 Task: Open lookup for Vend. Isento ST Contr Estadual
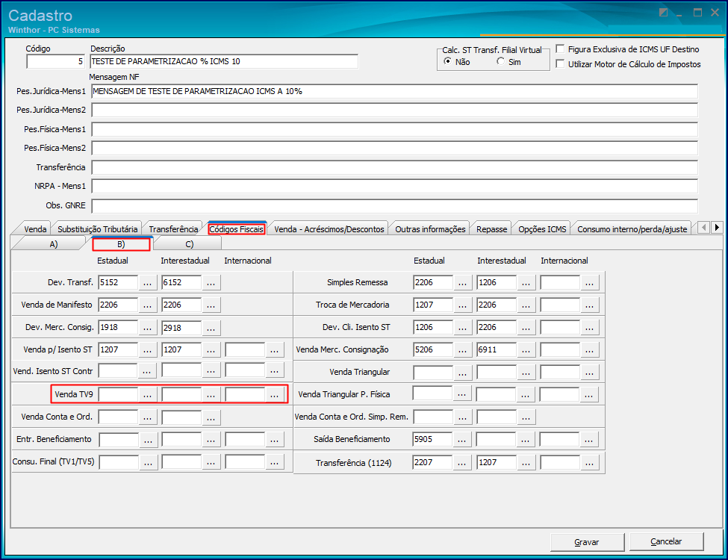[146, 370]
